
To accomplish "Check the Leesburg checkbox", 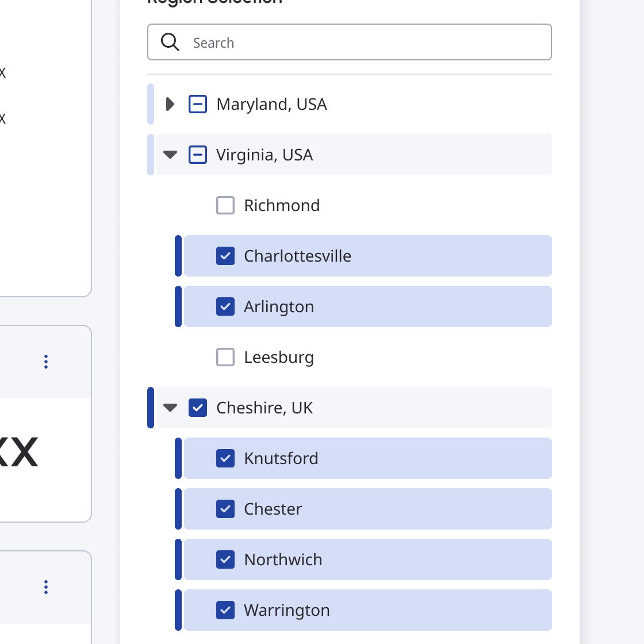I will 225,357.
